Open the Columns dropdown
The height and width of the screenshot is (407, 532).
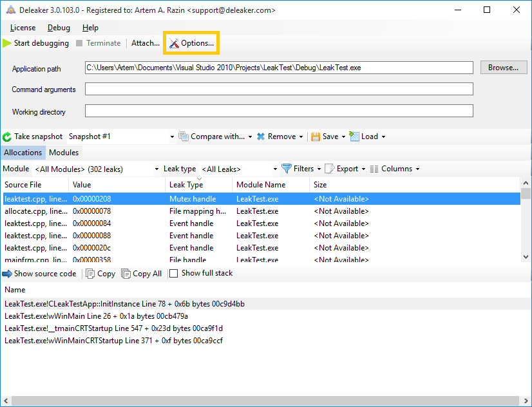point(394,168)
